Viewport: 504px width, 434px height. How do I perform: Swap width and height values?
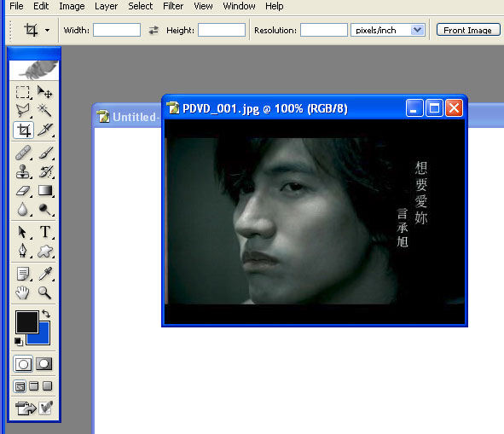[x=154, y=30]
